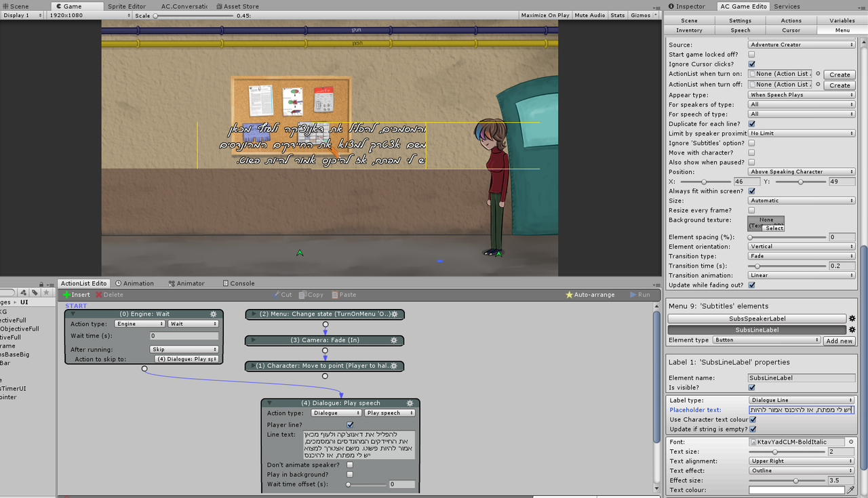
Task: Open gear settings for SubsLineLabel element
Action: [852, 330]
